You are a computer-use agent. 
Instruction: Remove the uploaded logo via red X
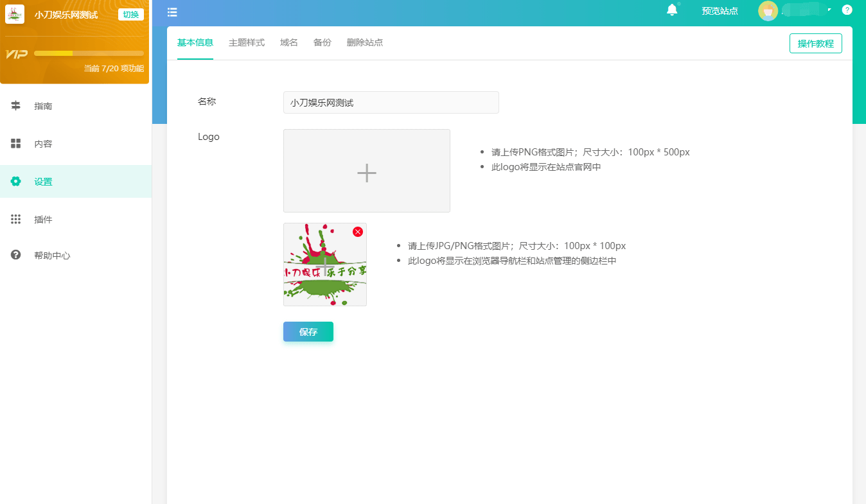point(358,232)
